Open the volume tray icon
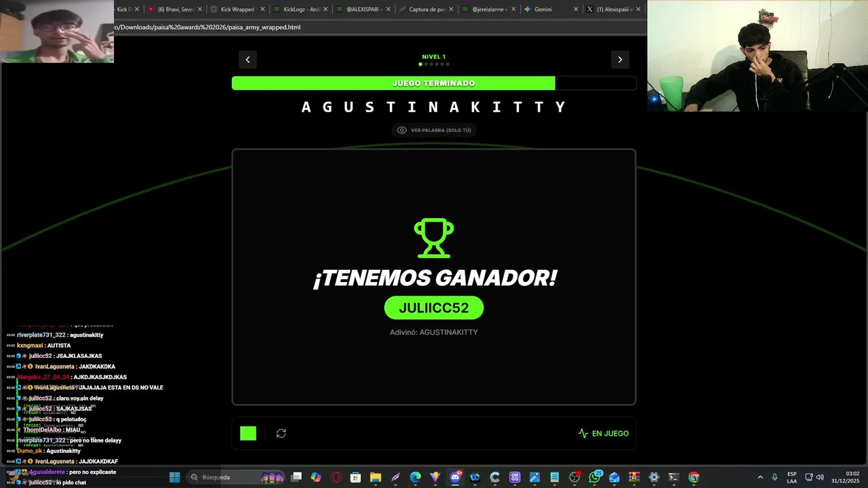 coord(820,477)
